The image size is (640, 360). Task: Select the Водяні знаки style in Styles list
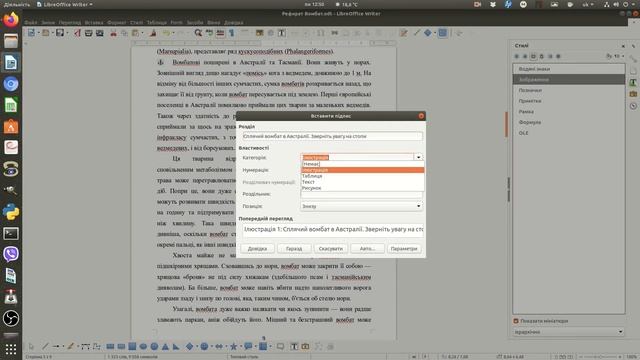pos(569,69)
